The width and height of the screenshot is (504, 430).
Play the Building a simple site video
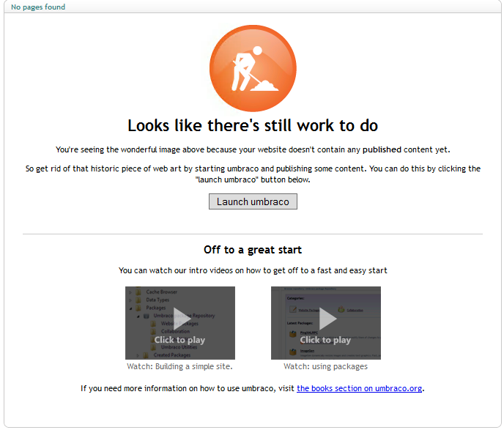[x=180, y=322]
